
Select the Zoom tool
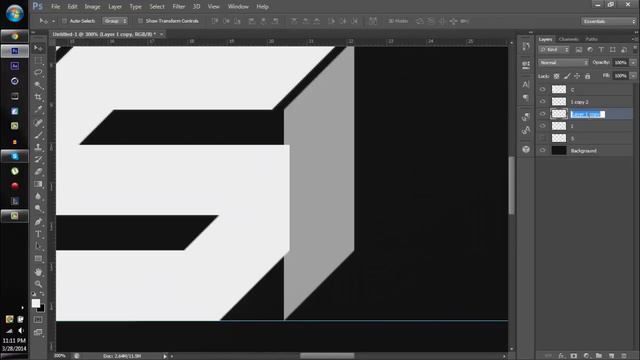[x=38, y=284]
